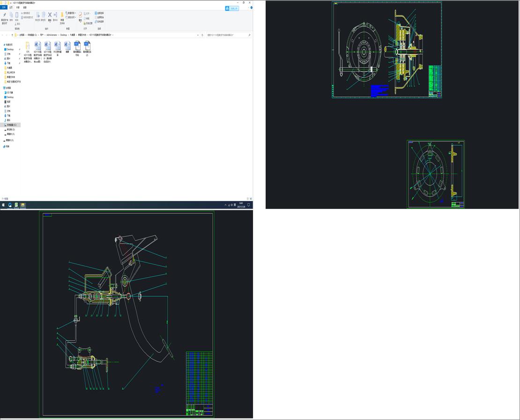Click the This PC segment in the breadcrumb
Viewport: 520px width, 420px height.
[22, 35]
